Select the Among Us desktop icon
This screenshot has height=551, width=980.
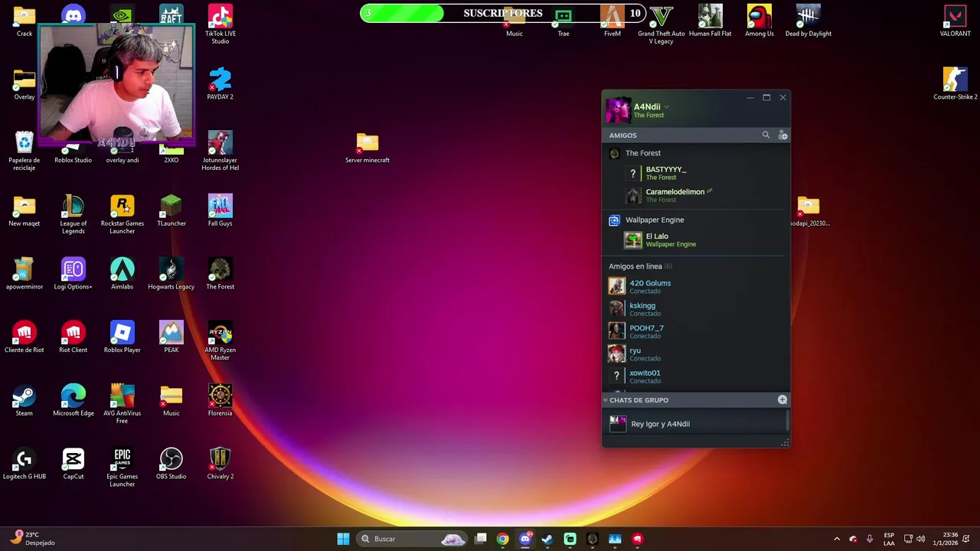[x=759, y=21]
